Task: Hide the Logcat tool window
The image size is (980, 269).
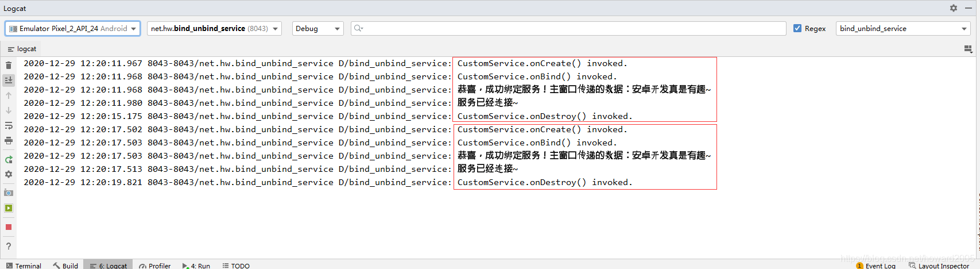Action: (969, 8)
